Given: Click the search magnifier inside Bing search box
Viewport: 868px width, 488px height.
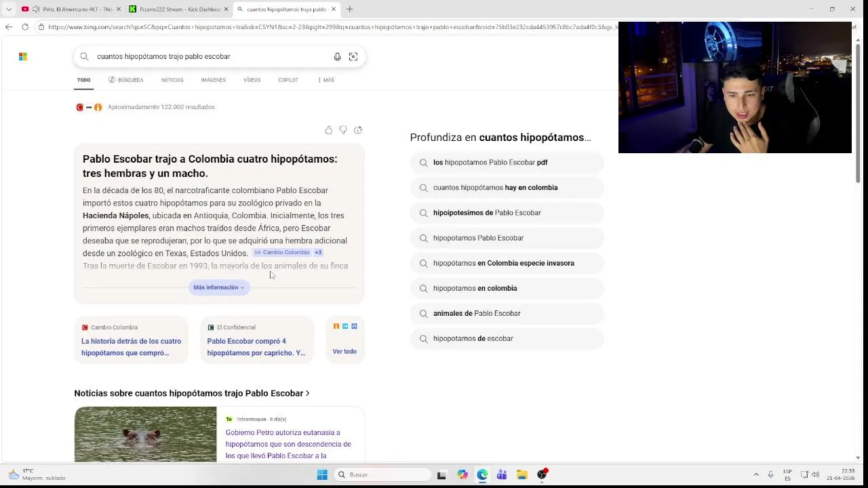Looking at the screenshot, I should pos(84,57).
